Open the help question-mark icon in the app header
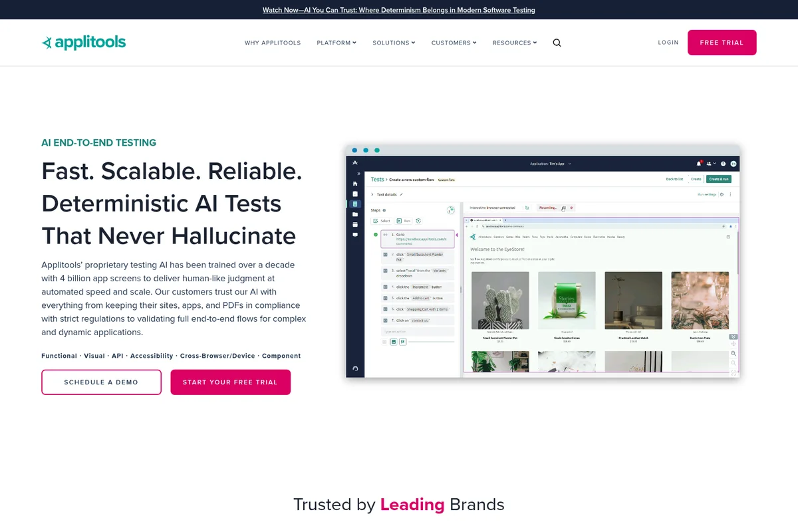This screenshot has width=798, height=532. tap(723, 164)
